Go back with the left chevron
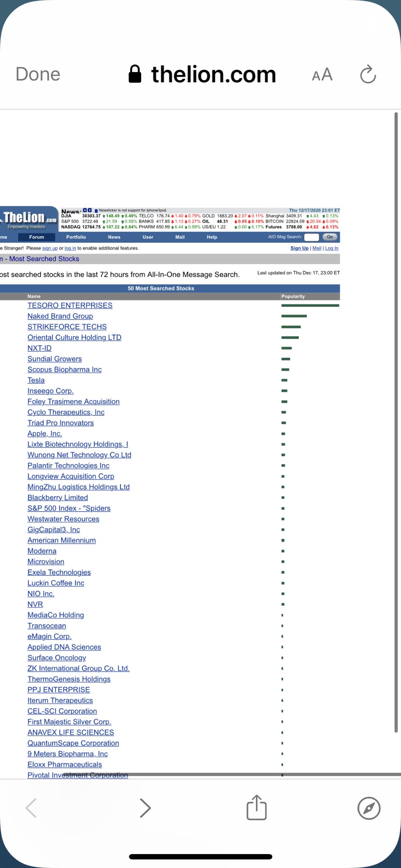This screenshot has width=401, height=868. pos(31,808)
